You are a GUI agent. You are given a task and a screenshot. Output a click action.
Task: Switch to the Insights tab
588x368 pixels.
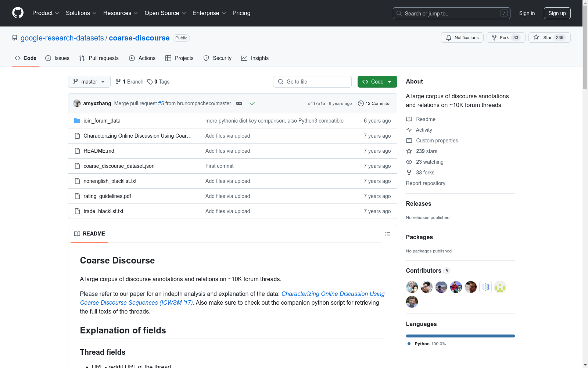pos(255,58)
